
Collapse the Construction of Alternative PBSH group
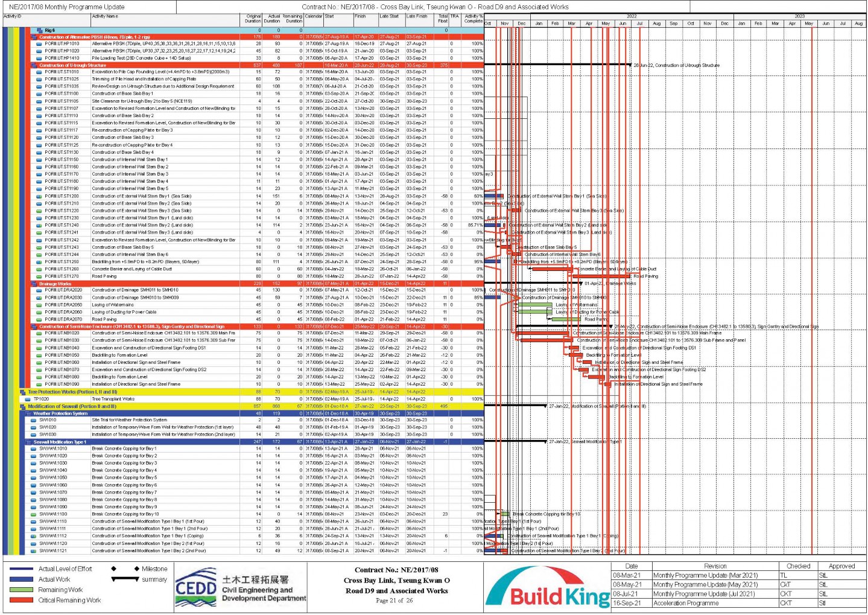(x=34, y=37)
